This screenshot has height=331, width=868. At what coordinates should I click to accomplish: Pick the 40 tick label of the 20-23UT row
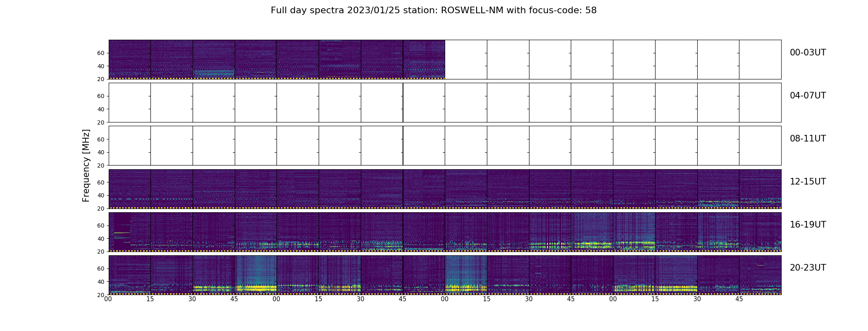pos(101,282)
